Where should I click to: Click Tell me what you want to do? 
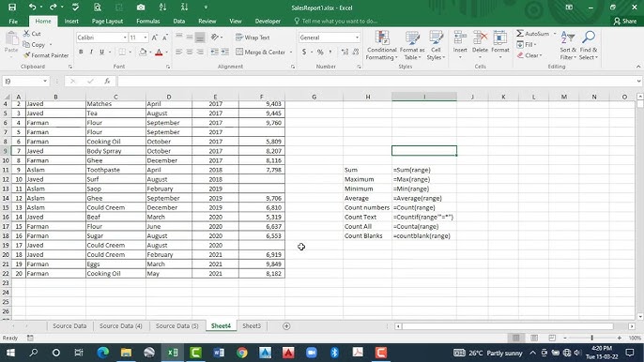tap(336, 21)
